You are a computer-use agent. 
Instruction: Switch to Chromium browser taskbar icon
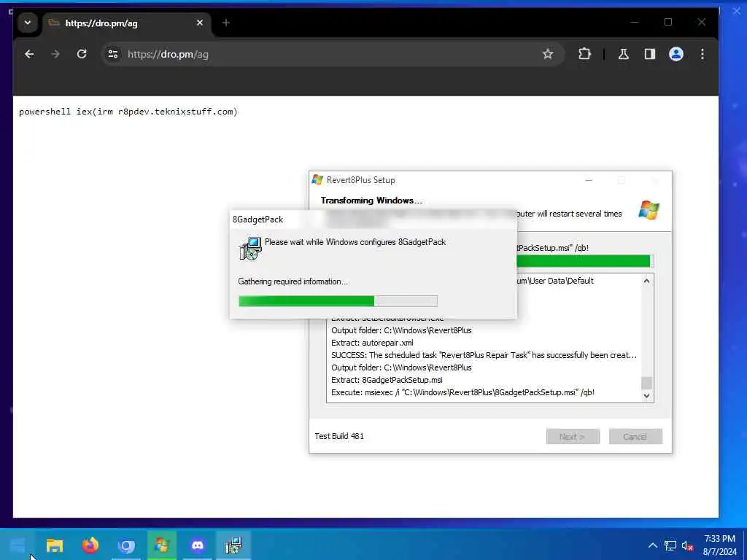(125, 545)
